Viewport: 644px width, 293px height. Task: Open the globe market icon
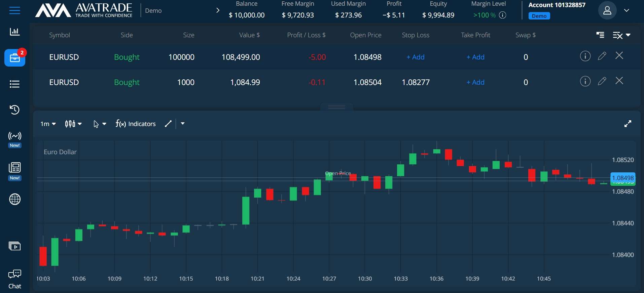point(15,199)
